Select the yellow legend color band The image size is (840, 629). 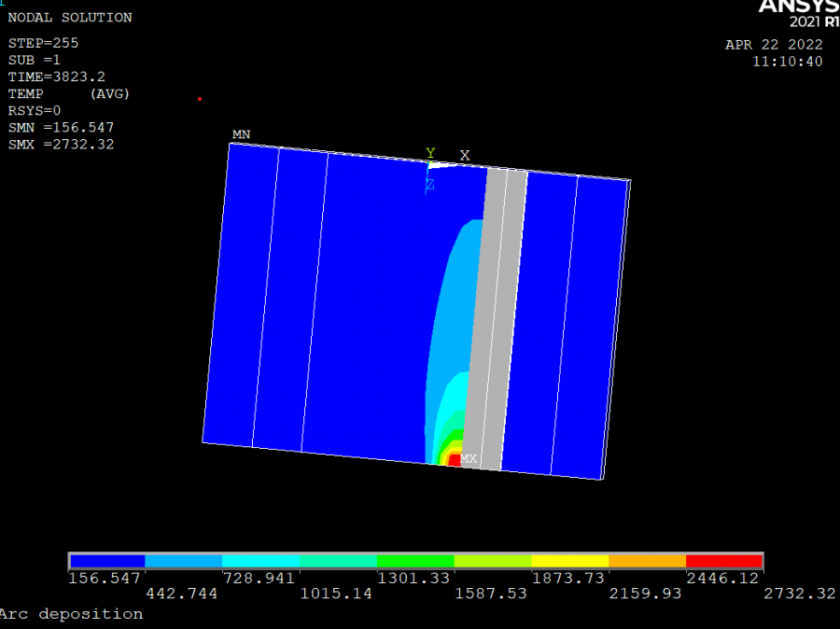pos(569,561)
